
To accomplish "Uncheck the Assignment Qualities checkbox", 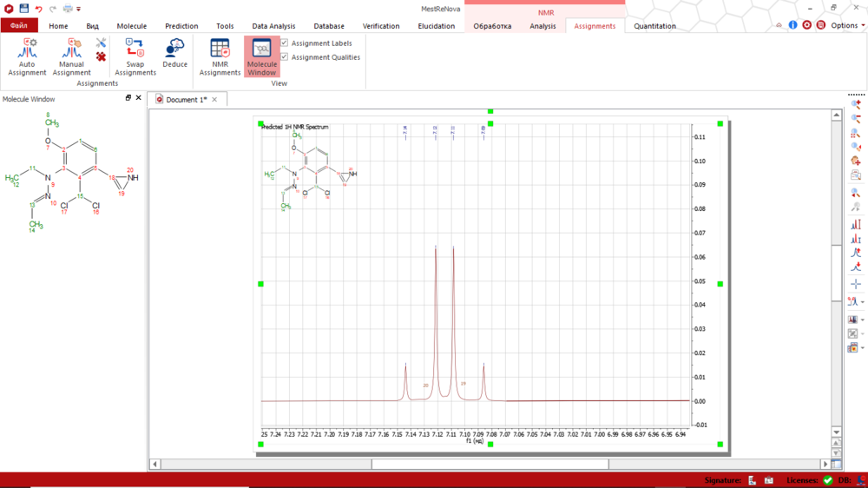I will (285, 57).
